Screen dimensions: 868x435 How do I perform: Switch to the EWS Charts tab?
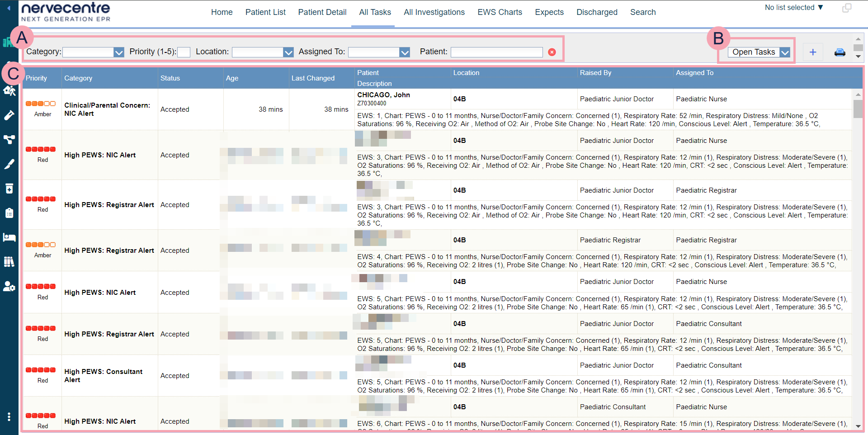tap(500, 12)
